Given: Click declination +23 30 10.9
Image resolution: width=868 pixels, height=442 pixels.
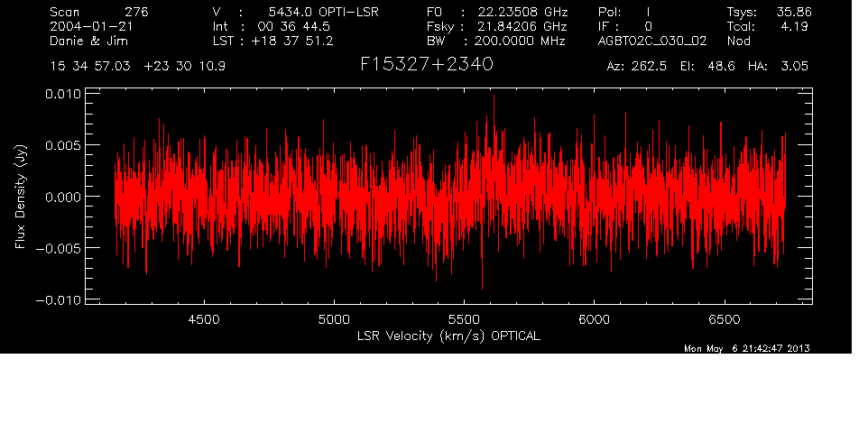Looking at the screenshot, I should (184, 67).
